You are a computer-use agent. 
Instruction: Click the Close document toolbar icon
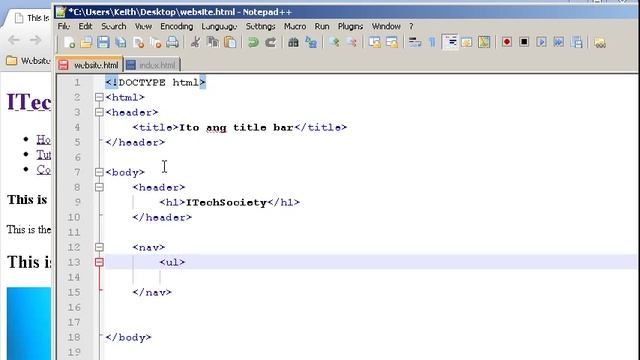[138, 42]
